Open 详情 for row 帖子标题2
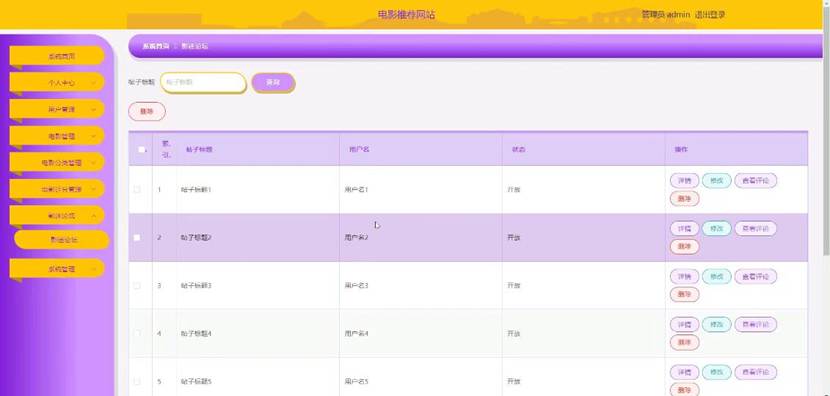The image size is (830, 396). pyautogui.click(x=684, y=229)
